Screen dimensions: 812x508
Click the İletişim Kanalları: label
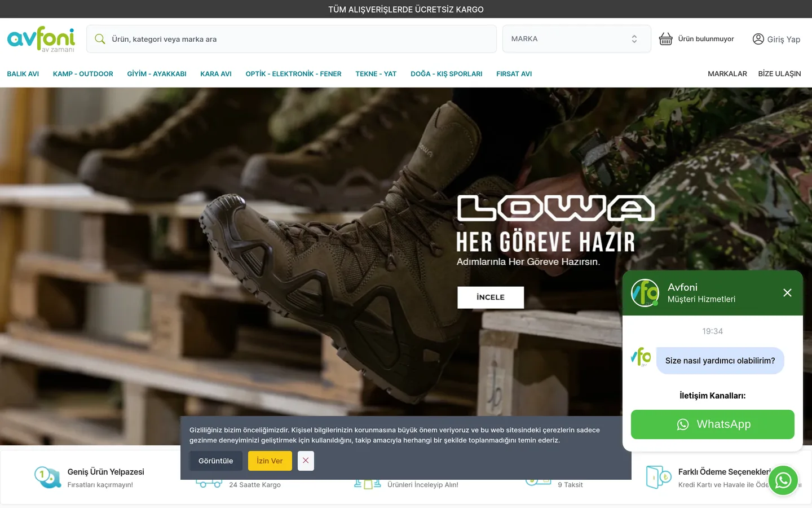(713, 396)
